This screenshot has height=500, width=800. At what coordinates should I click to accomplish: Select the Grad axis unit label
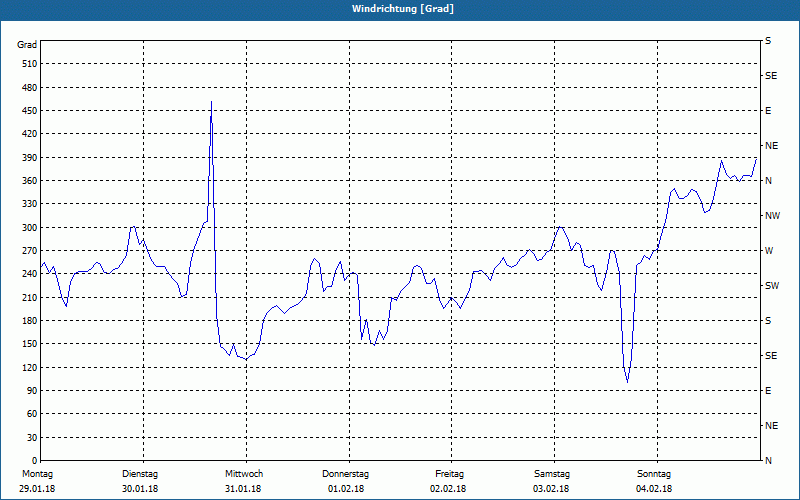[x=27, y=45]
